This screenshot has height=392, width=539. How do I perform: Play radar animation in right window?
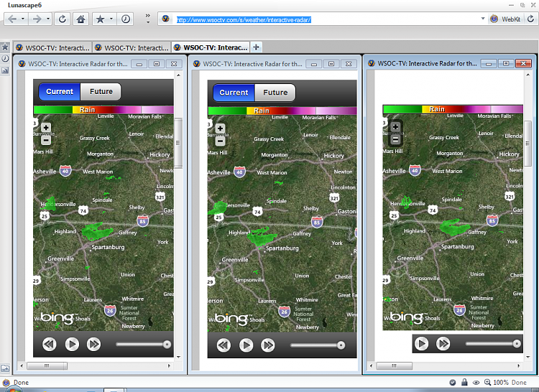(x=421, y=344)
